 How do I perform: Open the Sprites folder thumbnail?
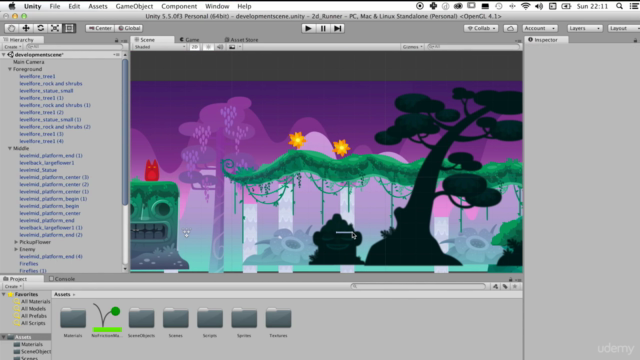244,318
